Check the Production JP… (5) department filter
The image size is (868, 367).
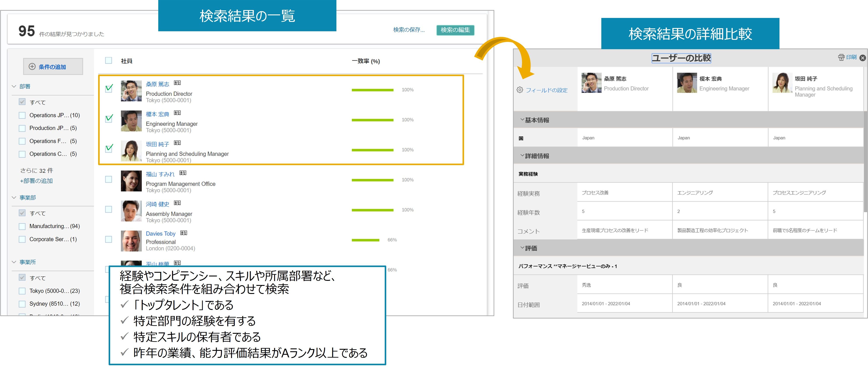22,128
